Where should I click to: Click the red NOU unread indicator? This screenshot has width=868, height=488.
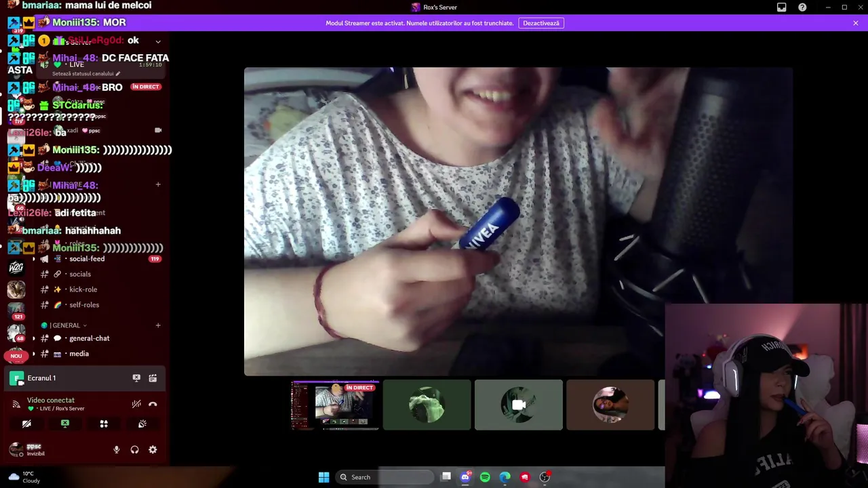pos(16,355)
